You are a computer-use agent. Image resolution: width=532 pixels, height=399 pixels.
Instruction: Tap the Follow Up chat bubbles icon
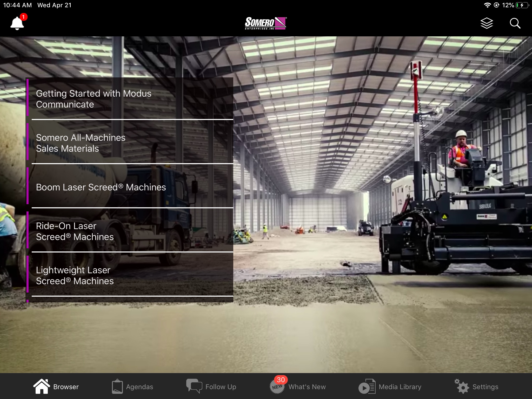pyautogui.click(x=194, y=386)
